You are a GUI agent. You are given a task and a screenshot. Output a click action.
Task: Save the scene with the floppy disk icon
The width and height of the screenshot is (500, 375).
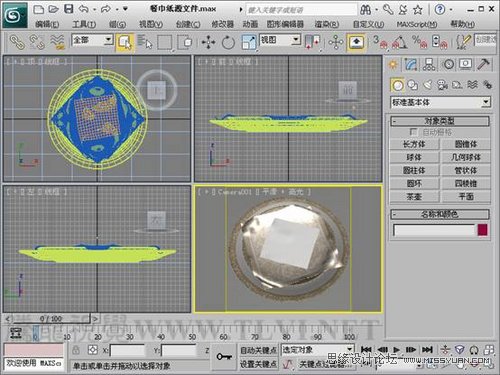pos(69,9)
